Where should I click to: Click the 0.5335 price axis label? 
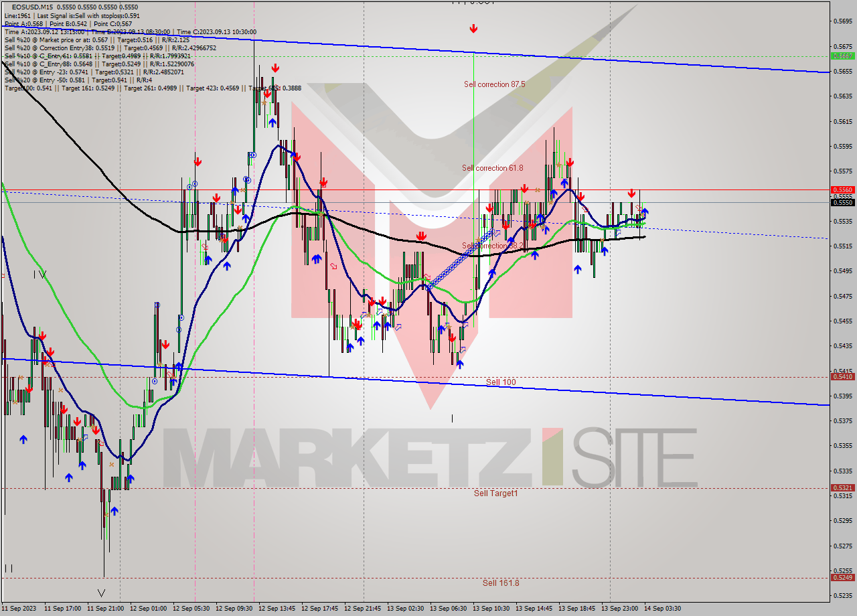[842, 470]
